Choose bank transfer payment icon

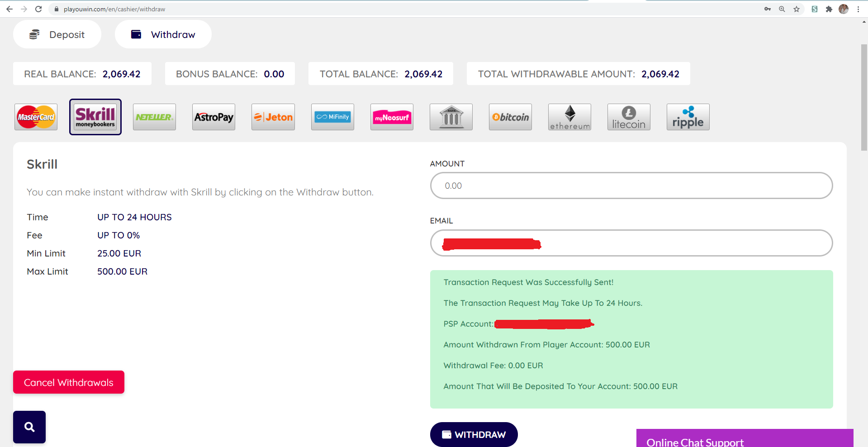[x=451, y=117]
